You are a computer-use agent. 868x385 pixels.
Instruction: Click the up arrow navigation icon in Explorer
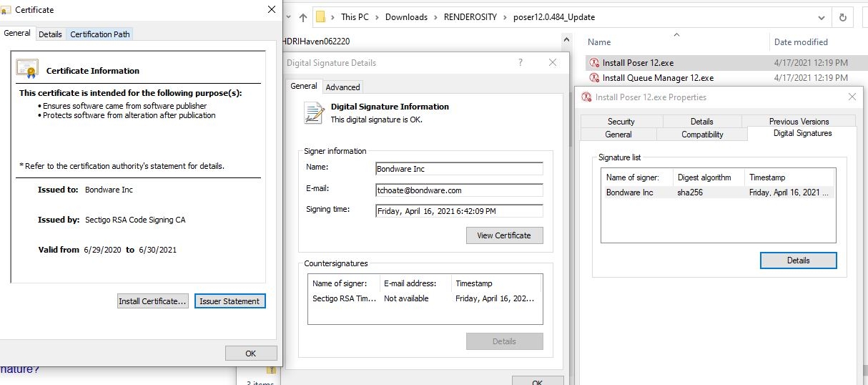click(x=303, y=17)
